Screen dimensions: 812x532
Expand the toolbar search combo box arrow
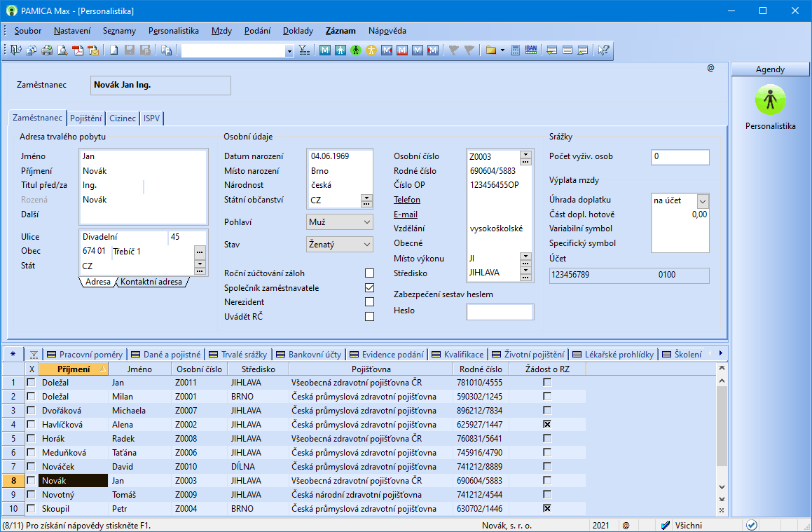pyautogui.click(x=289, y=50)
